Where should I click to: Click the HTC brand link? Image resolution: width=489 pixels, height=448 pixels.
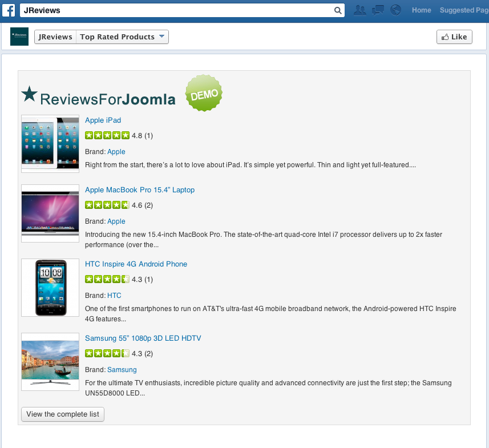pos(114,296)
